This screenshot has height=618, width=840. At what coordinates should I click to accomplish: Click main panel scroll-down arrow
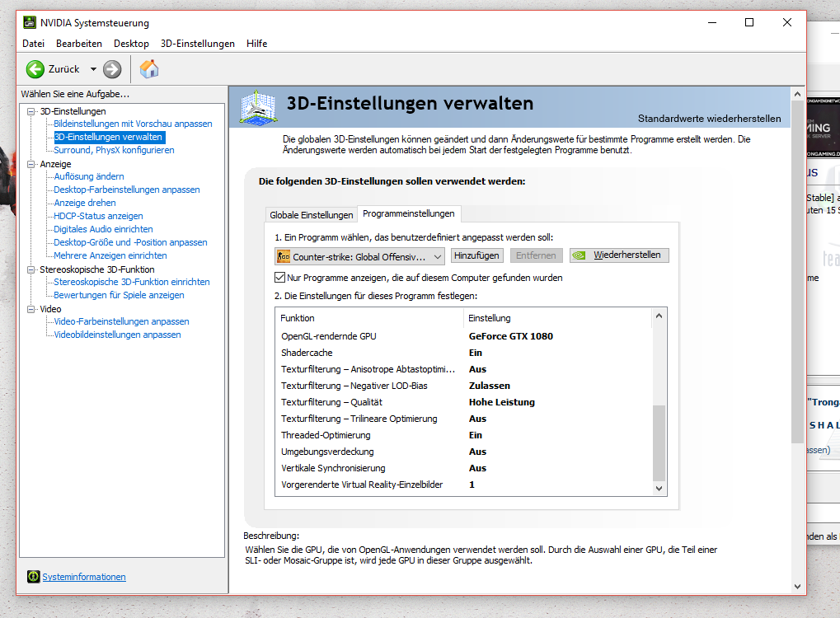(x=797, y=587)
